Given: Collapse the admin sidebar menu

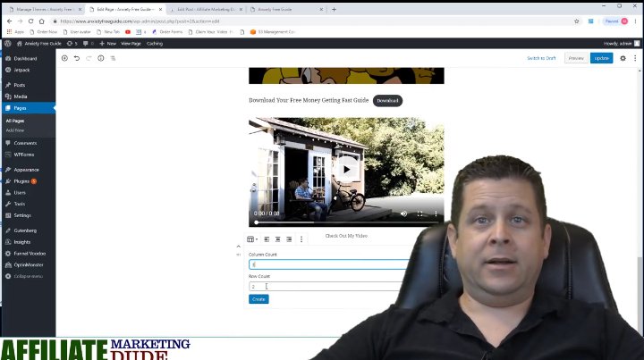Looking at the screenshot, I should (x=28, y=276).
